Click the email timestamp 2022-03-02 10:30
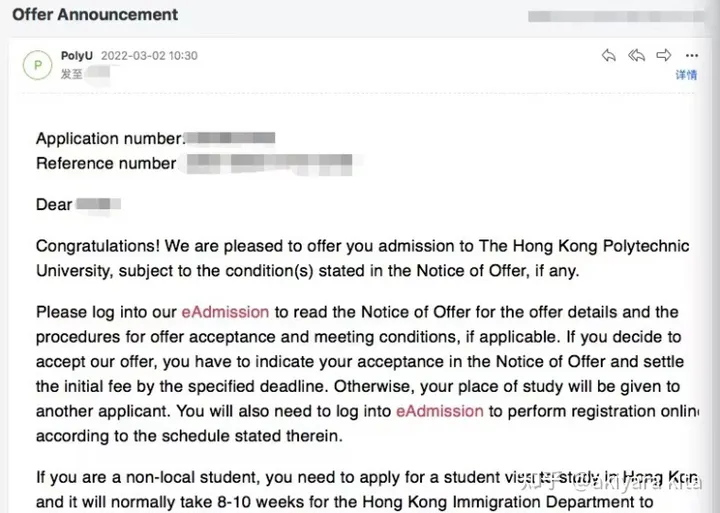 point(149,56)
